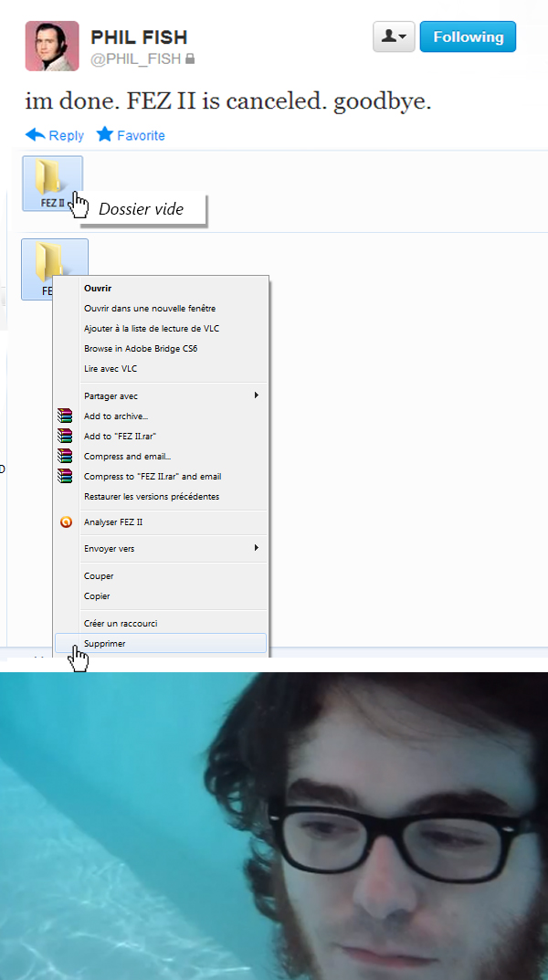Open the @PHIL_FISH handle link
The height and width of the screenshot is (980, 548).
point(135,58)
